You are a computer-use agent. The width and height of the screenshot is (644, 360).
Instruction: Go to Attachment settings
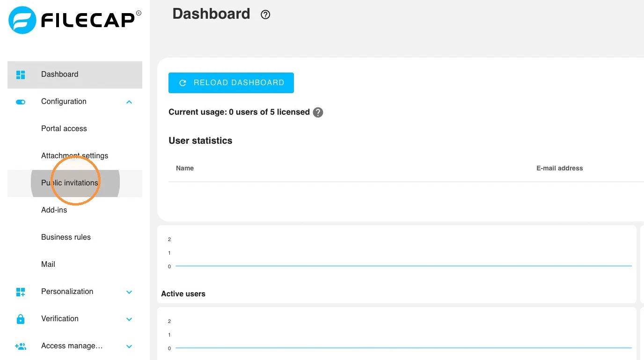tap(75, 155)
